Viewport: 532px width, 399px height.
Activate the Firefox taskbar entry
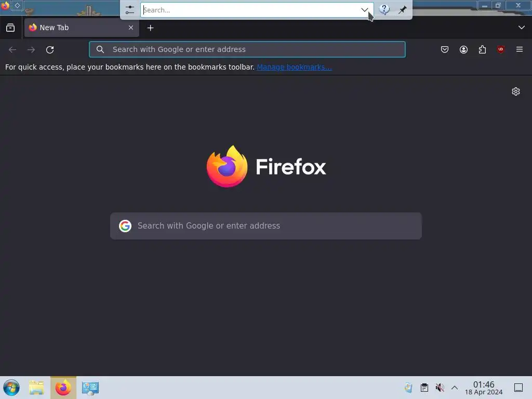coord(63,388)
